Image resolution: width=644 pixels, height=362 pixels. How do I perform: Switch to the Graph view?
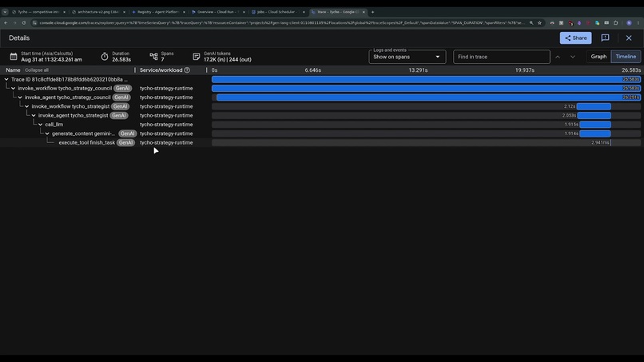coord(598,57)
